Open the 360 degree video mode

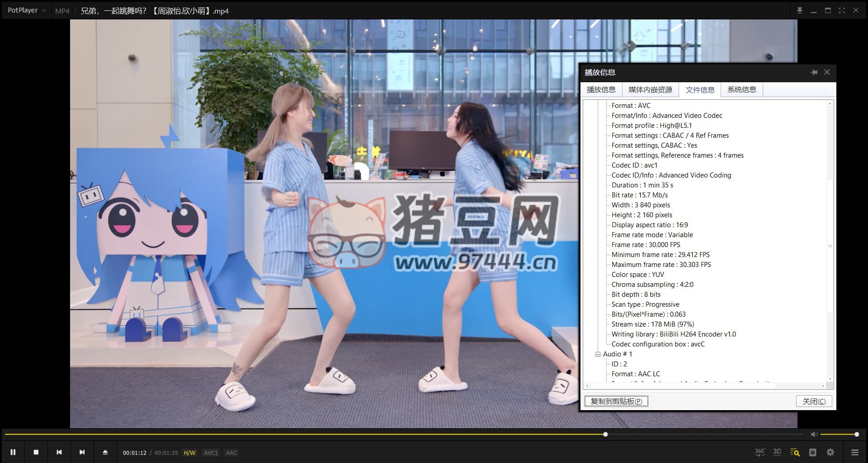[759, 452]
